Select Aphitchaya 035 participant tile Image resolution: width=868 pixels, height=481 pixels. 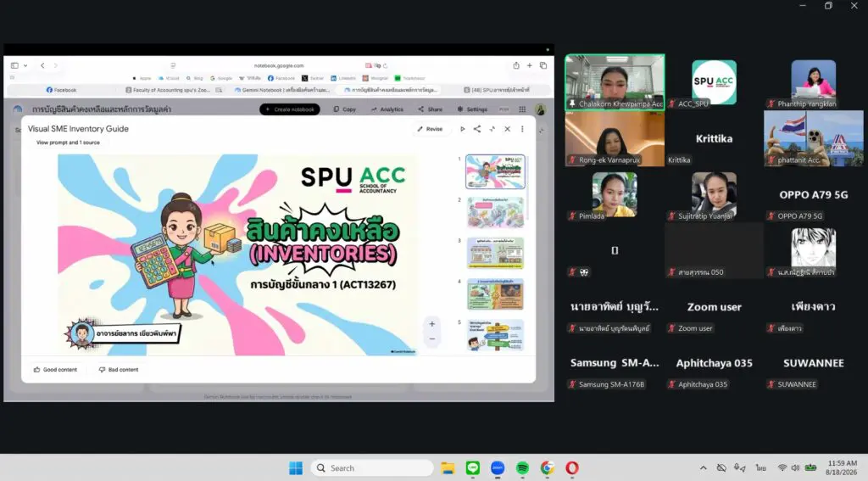tap(714, 363)
